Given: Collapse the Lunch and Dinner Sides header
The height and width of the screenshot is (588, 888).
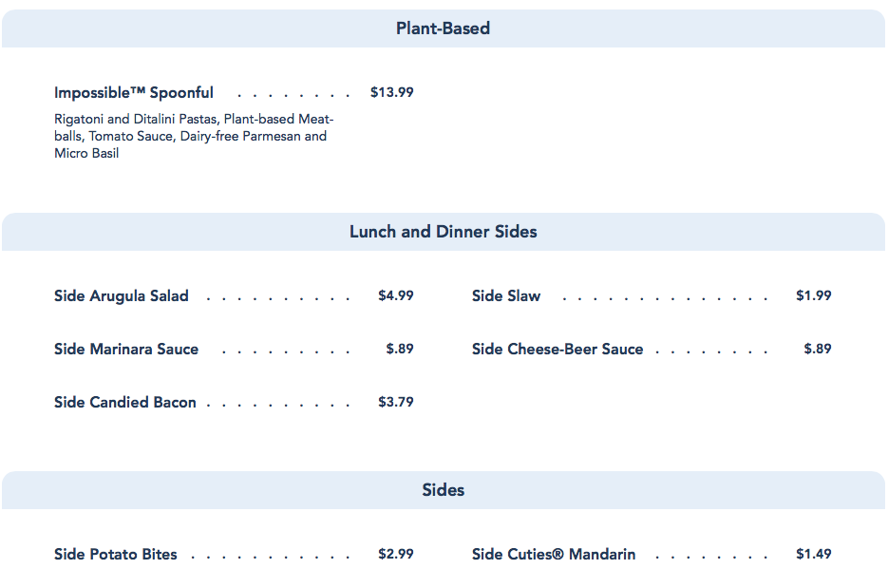Looking at the screenshot, I should click(x=443, y=232).
